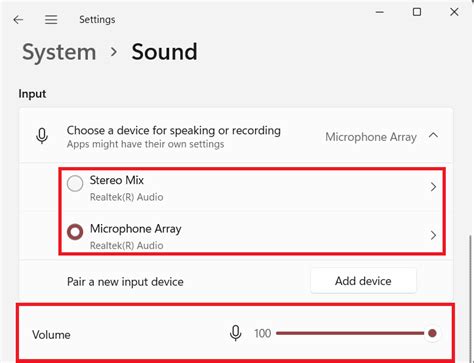
Task: Click the Microphone Array device label
Action: pos(136,229)
